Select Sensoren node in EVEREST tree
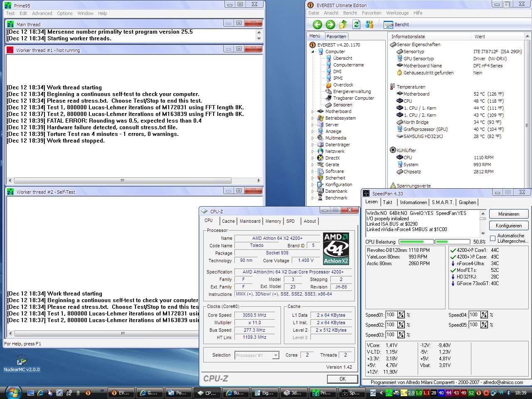The height and width of the screenshot is (399, 532). tap(342, 105)
